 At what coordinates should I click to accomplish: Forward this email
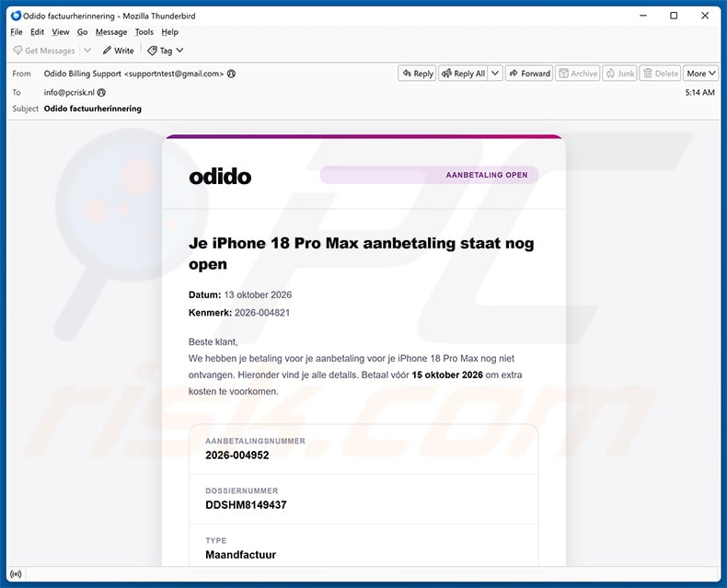pyautogui.click(x=529, y=74)
